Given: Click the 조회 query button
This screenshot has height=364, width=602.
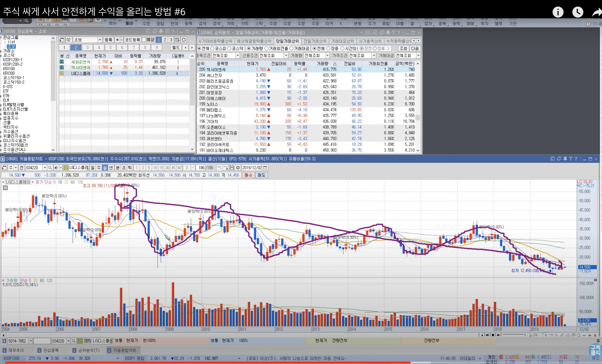Looking at the screenshot, I should [403, 48].
